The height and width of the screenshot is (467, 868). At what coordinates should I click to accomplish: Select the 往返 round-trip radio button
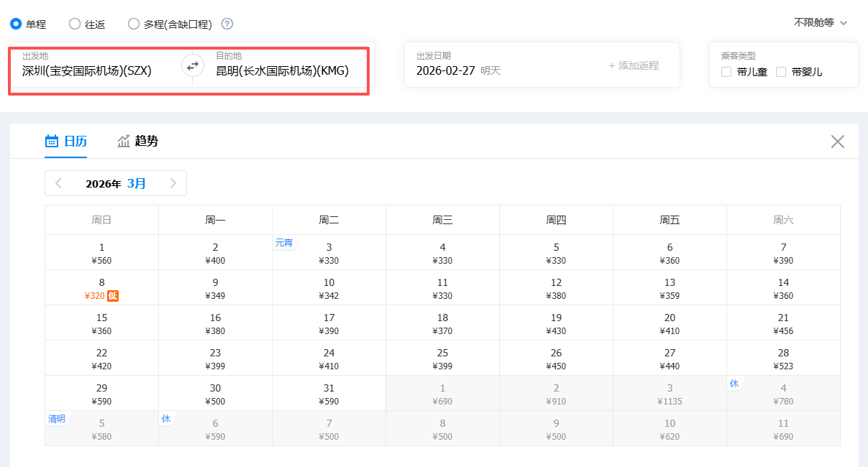(75, 24)
